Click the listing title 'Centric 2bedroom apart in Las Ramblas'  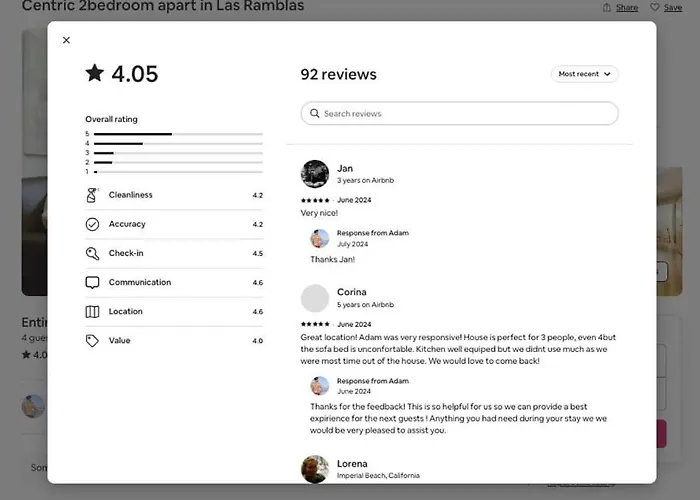163,6
